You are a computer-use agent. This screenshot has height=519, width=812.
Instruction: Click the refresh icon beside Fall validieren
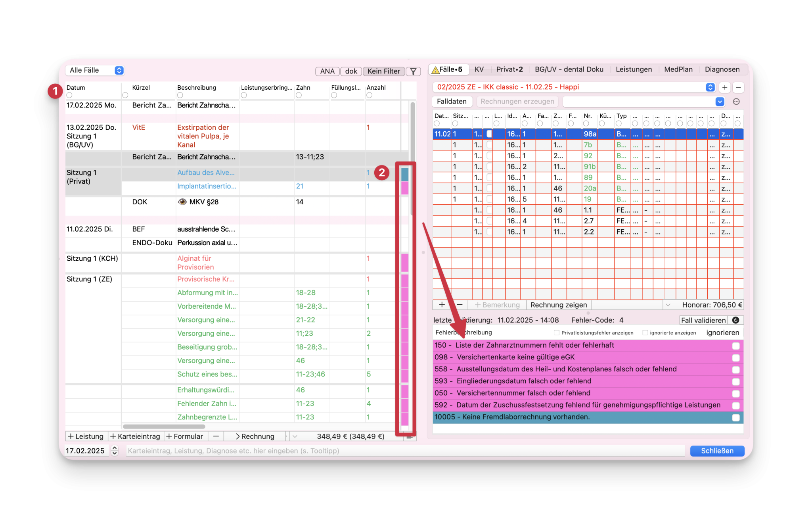pos(736,320)
